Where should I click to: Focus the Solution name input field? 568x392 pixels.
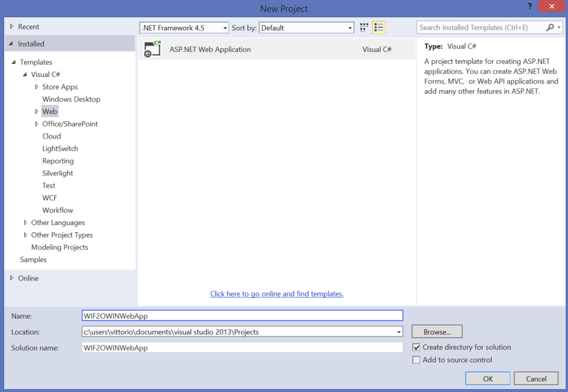click(x=242, y=348)
